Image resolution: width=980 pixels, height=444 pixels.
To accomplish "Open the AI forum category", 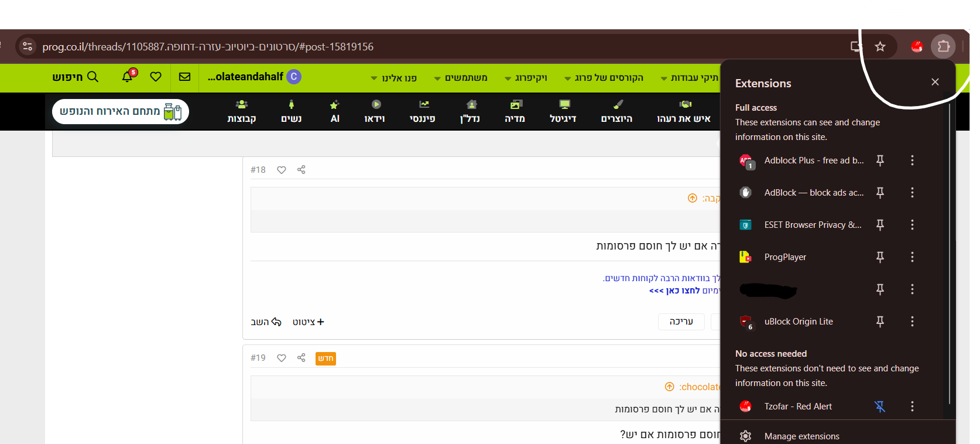I will click(x=335, y=111).
